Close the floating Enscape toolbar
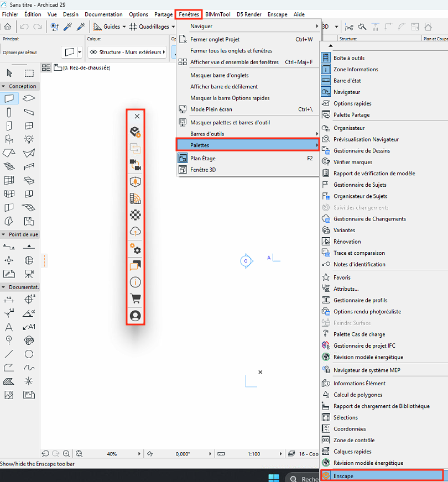448x482 pixels. coord(137,116)
